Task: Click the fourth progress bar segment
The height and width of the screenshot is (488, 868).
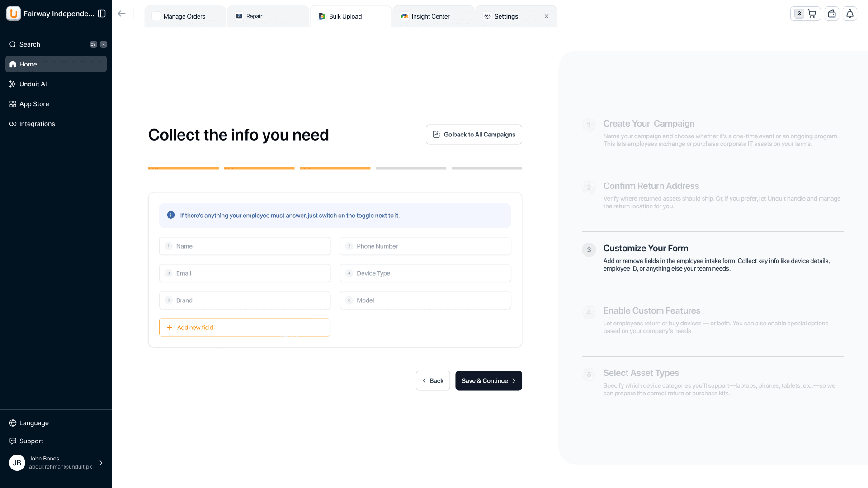Action: (410, 168)
